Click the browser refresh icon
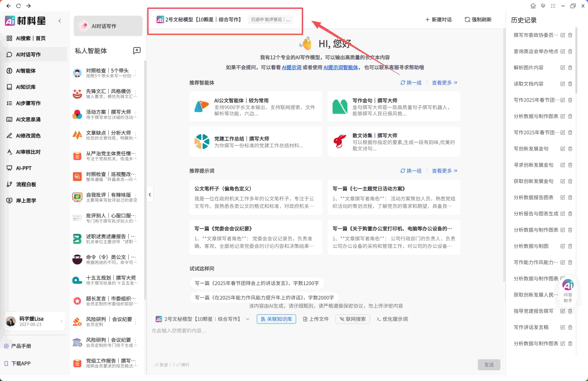Viewport: 588px width, 381px height. 19,6
